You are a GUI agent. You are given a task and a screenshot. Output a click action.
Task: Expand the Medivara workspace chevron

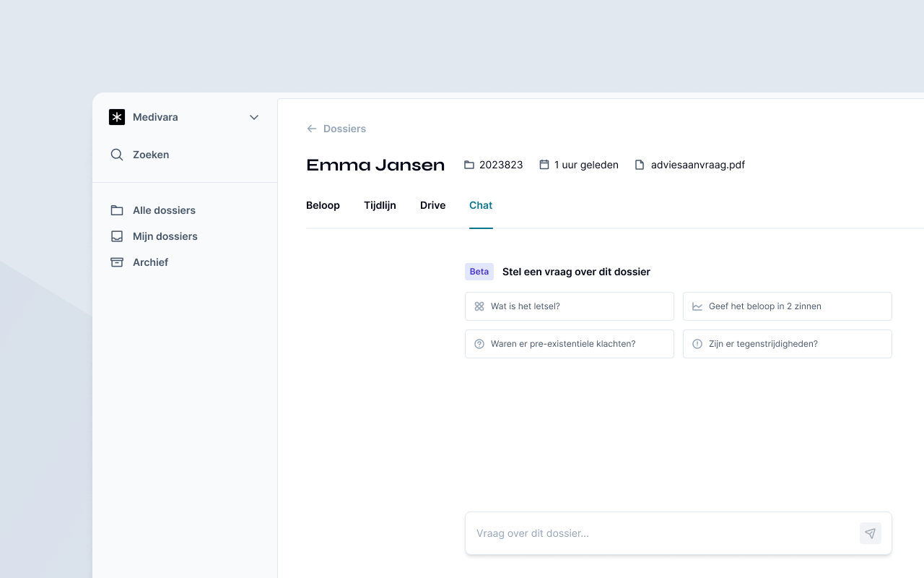[x=254, y=117]
